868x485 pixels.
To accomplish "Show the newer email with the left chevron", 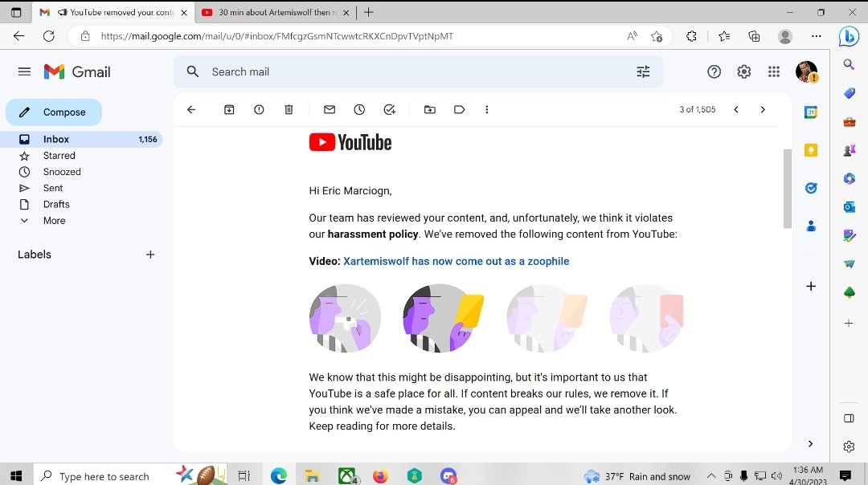I will (736, 109).
